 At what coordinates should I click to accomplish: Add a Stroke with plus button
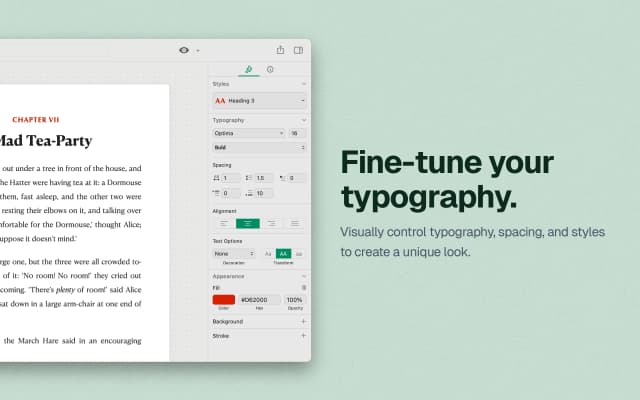pyautogui.click(x=303, y=336)
